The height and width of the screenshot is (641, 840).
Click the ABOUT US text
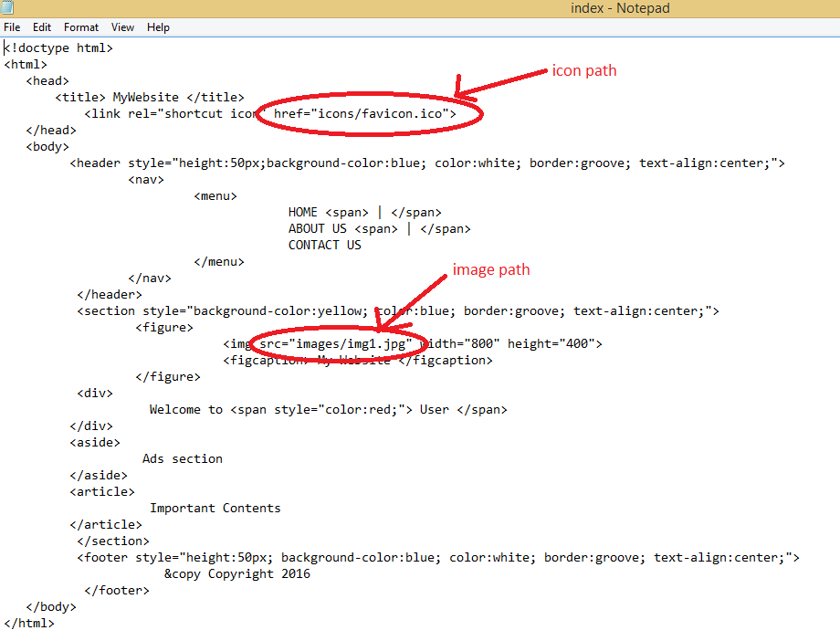(x=317, y=228)
